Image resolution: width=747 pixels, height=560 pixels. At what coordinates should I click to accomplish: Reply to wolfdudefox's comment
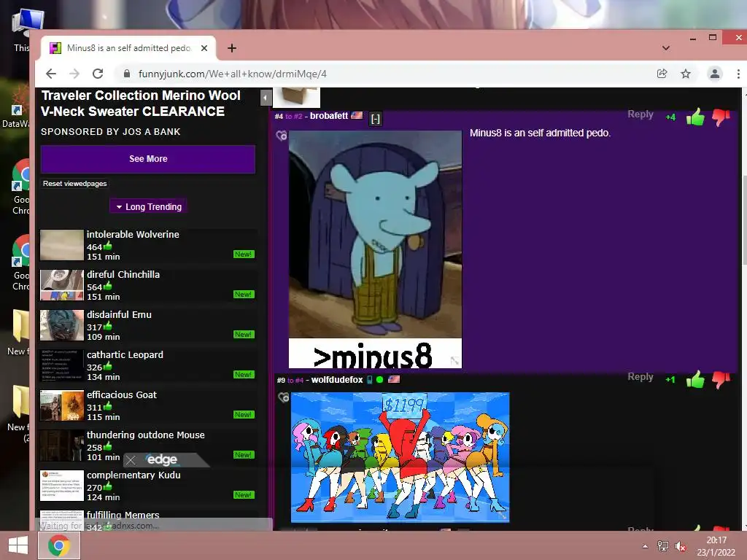[x=640, y=377]
